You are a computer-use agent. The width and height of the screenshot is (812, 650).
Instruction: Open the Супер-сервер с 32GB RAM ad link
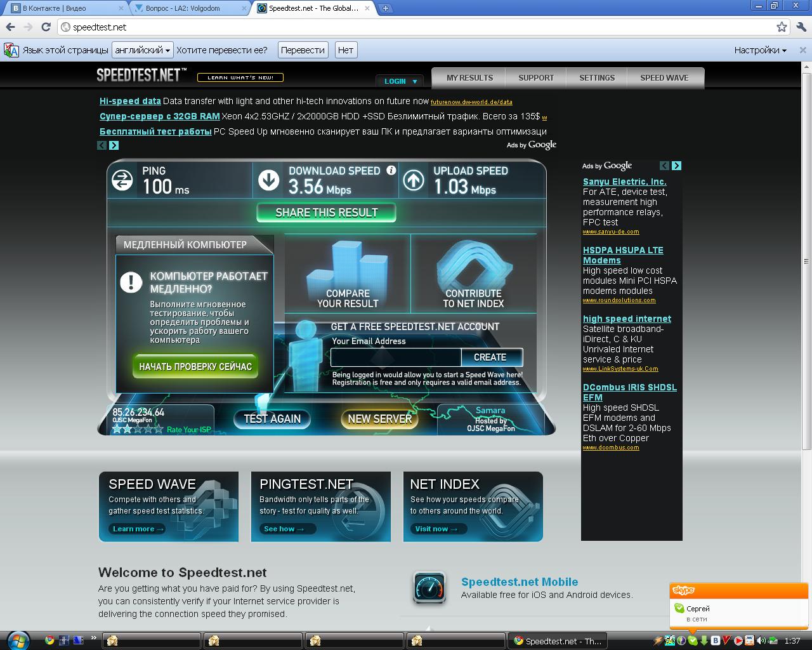(x=160, y=116)
